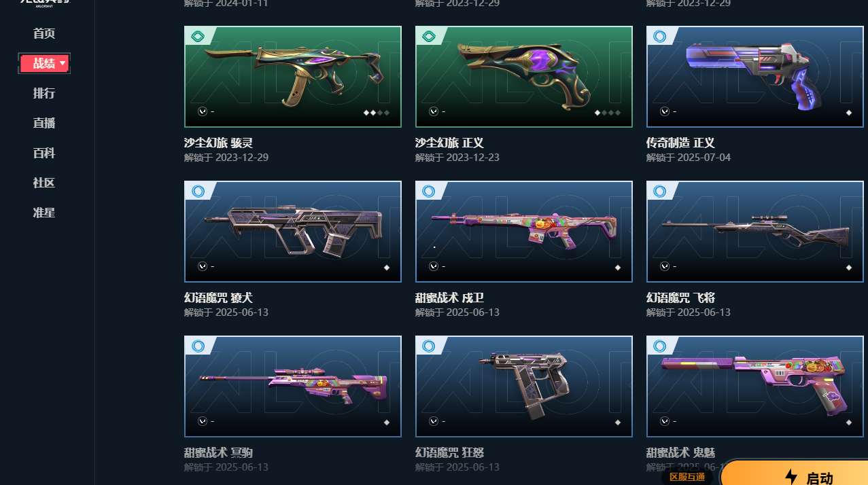
Task: Click blue tier badge on 传奇制造 正义 card
Action: pyautogui.click(x=659, y=37)
